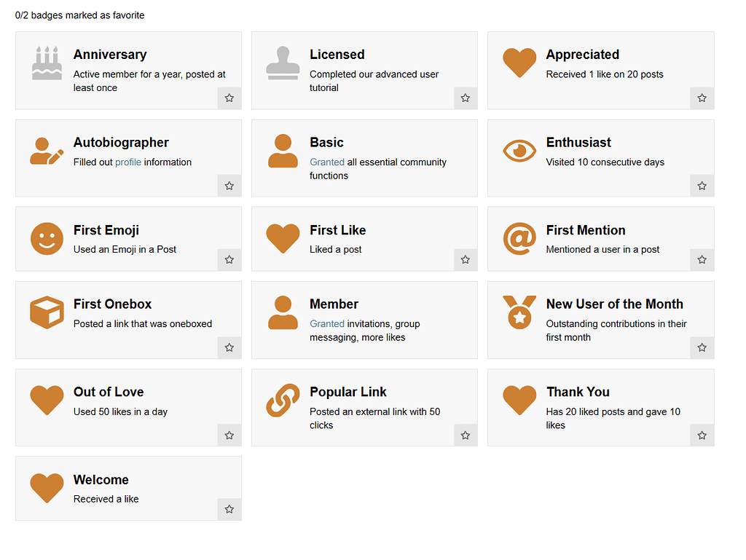Click the New User of the Month medal icon

click(x=519, y=312)
